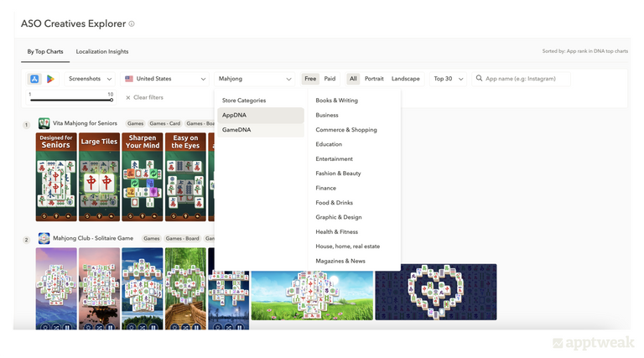
Task: Click Games - Card tag
Action: pos(164,123)
